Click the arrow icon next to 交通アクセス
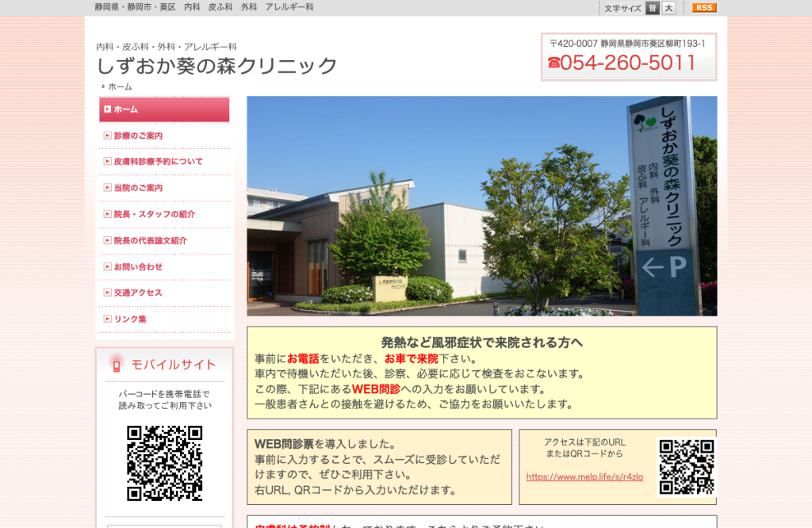Viewport: 812px width, 528px height. (x=107, y=293)
